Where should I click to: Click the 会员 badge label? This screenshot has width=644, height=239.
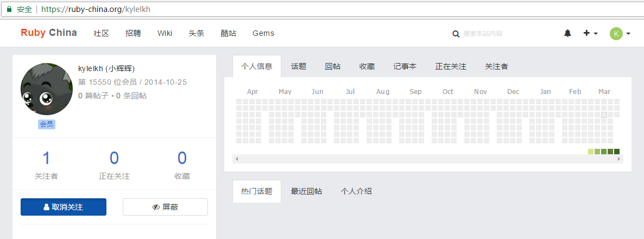point(46,124)
